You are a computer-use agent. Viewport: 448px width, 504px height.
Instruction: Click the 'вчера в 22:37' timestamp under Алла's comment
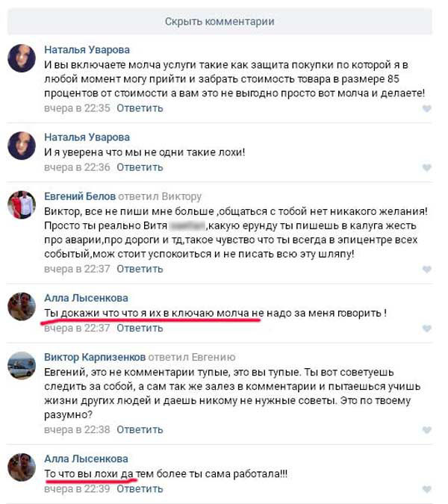77,329
